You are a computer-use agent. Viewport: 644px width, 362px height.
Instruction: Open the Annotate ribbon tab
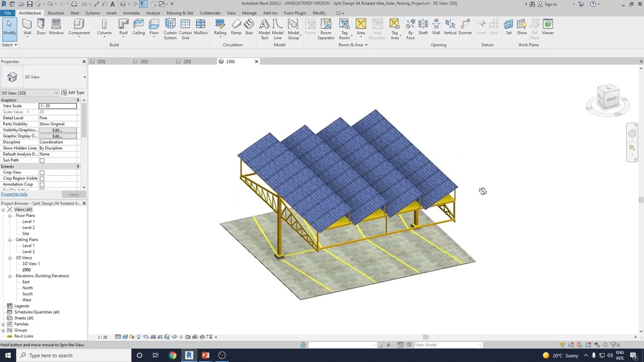tap(131, 13)
